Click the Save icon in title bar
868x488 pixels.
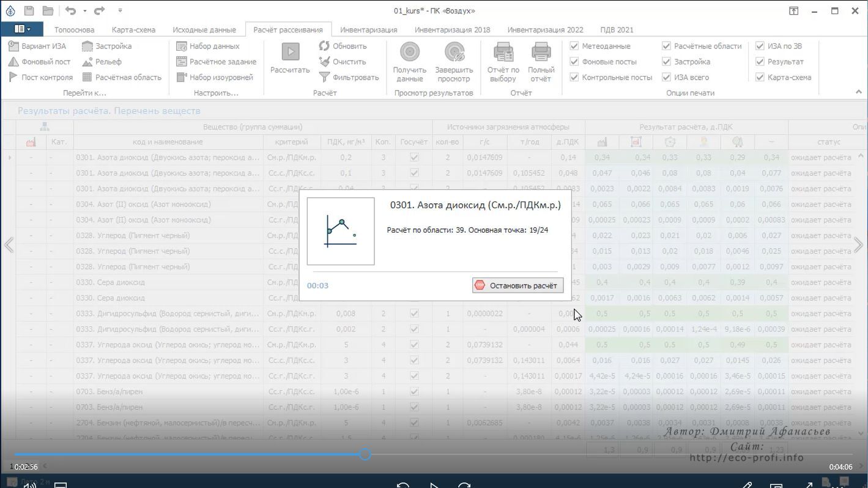29,10
